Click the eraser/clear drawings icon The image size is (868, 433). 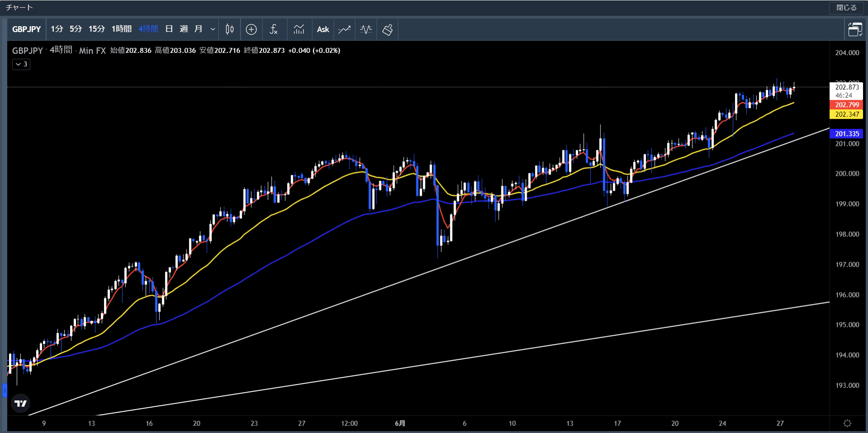(387, 29)
